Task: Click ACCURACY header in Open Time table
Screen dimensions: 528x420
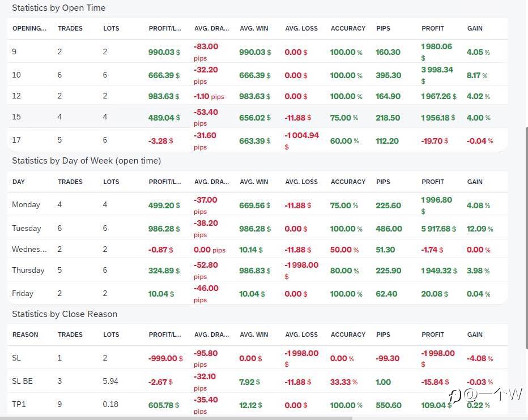Action: (348, 28)
